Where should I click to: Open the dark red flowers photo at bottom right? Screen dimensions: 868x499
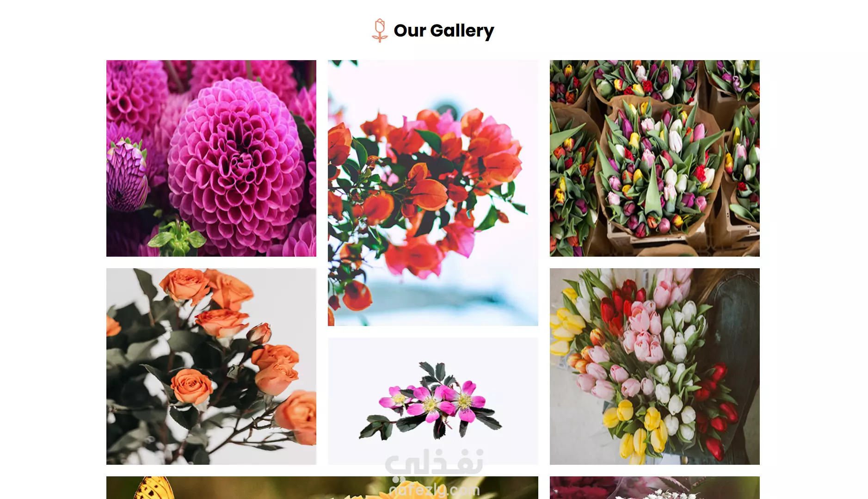click(x=654, y=487)
